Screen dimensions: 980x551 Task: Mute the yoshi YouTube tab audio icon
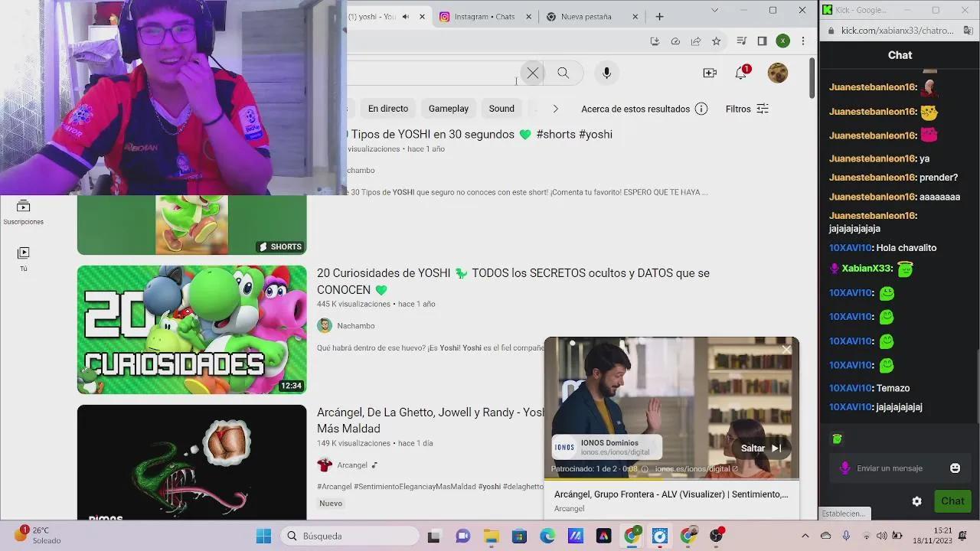click(406, 16)
